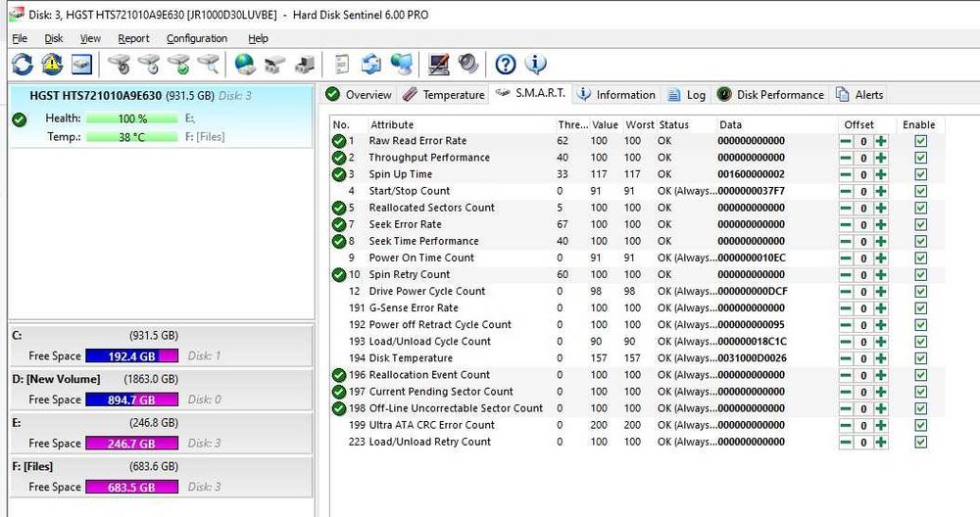Increase offset for Raw Read Error Rate
The width and height of the screenshot is (980, 517).
click(881, 141)
